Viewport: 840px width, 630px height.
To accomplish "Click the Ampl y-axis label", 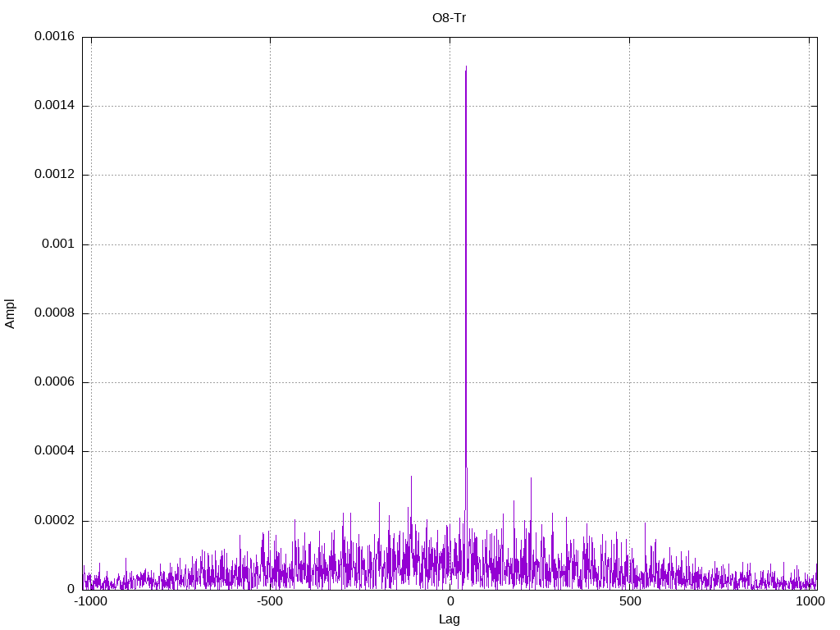I will click(11, 313).
